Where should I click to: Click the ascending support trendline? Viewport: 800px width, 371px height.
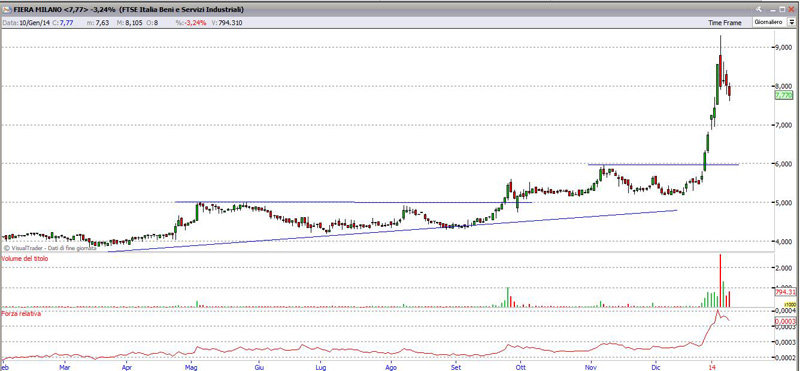(x=393, y=231)
